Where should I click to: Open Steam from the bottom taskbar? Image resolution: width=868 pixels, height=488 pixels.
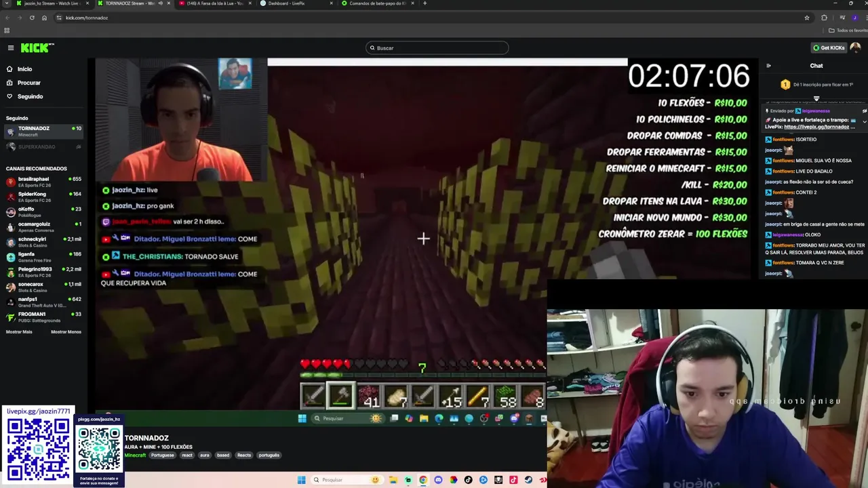[x=528, y=480]
